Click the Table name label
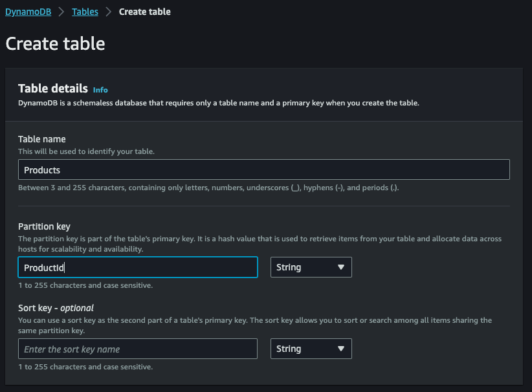 pyautogui.click(x=41, y=139)
